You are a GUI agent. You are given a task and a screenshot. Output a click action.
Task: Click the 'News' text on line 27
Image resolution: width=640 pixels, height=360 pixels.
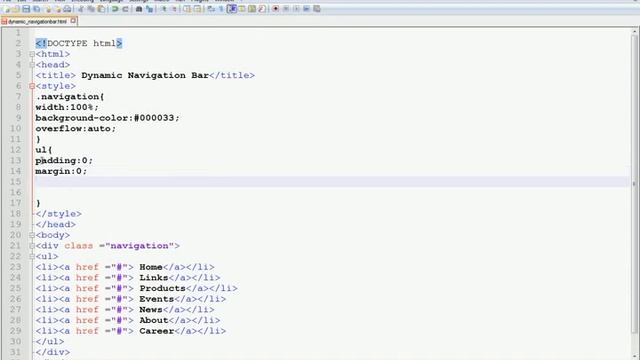tap(151, 309)
